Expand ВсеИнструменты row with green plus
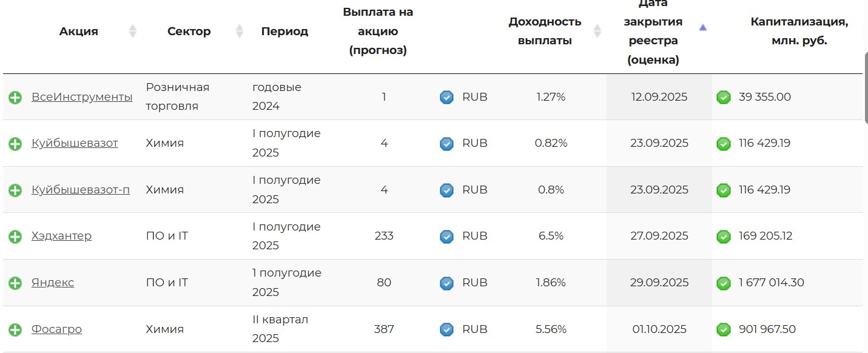The width and height of the screenshot is (868, 353). pyautogui.click(x=15, y=97)
